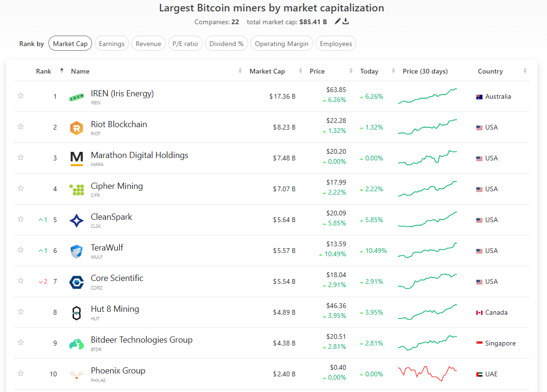Rank companies by Employees

(x=336, y=44)
